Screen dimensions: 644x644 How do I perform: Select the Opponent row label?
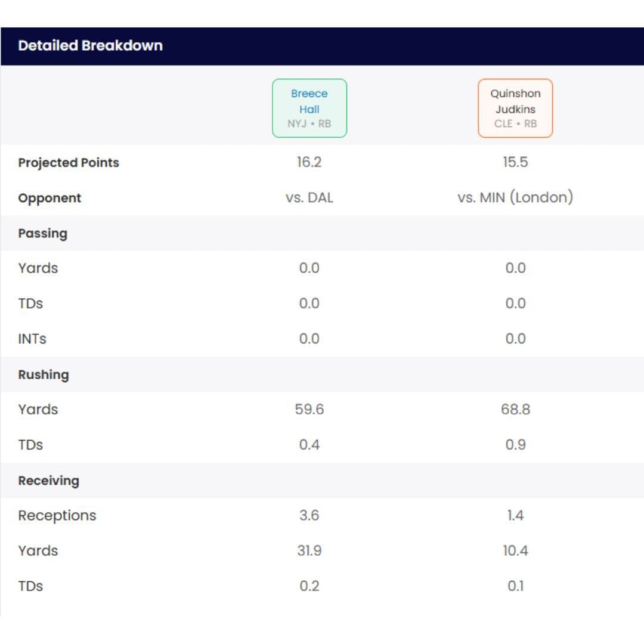[49, 198]
